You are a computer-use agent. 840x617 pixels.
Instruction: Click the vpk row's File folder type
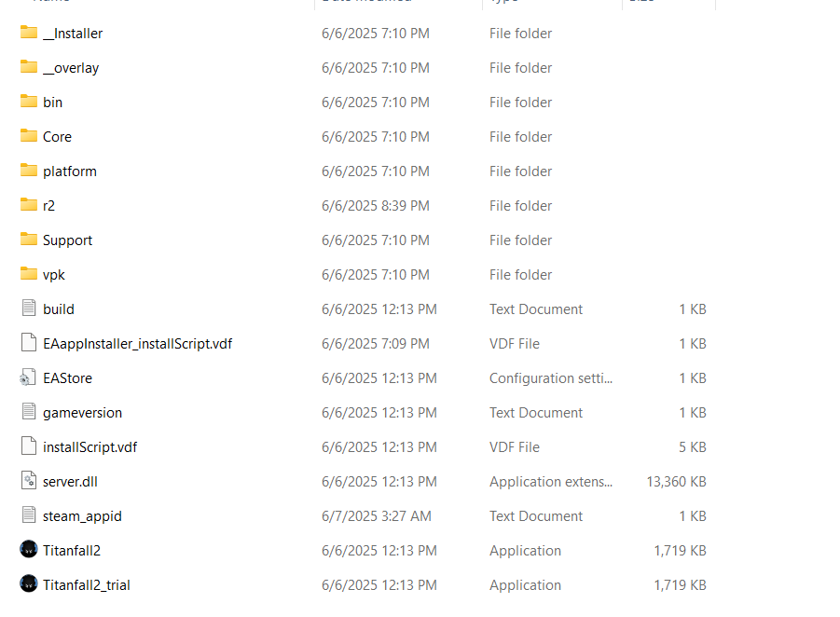pos(520,275)
